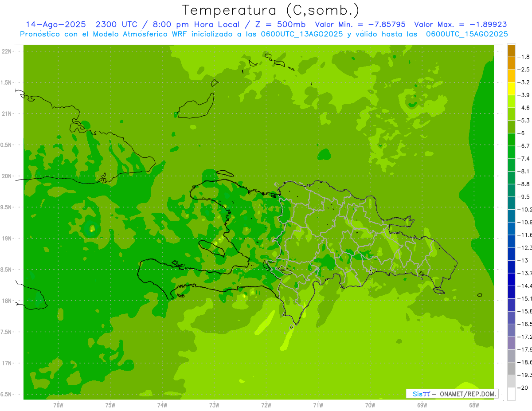Click the '-1.8' legend value
The height and width of the screenshot is (411, 532).
(x=524, y=57)
